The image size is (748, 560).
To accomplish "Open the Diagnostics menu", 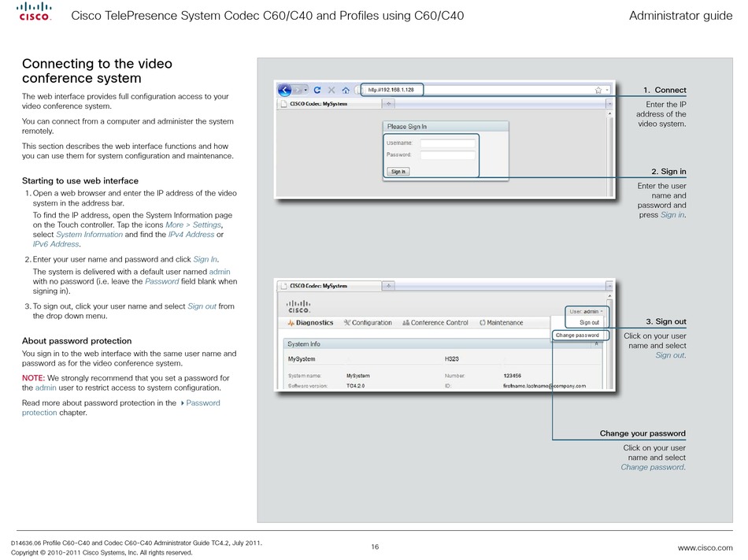I will click(x=310, y=323).
